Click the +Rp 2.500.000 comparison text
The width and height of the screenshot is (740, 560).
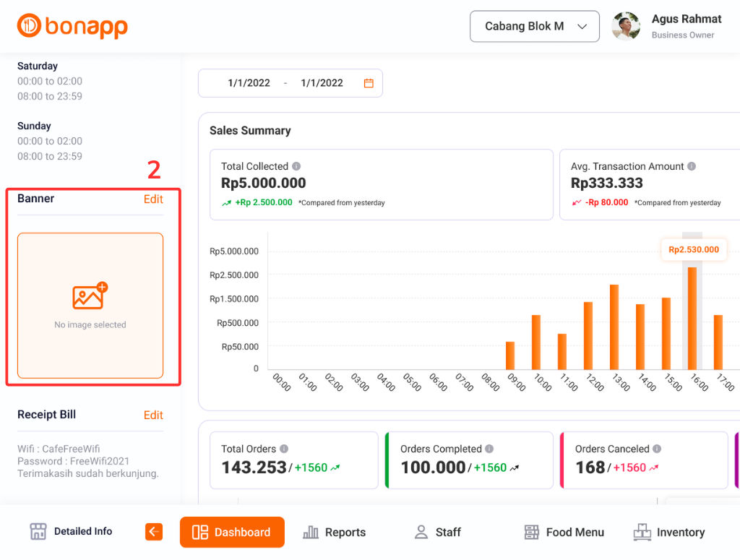click(x=264, y=202)
